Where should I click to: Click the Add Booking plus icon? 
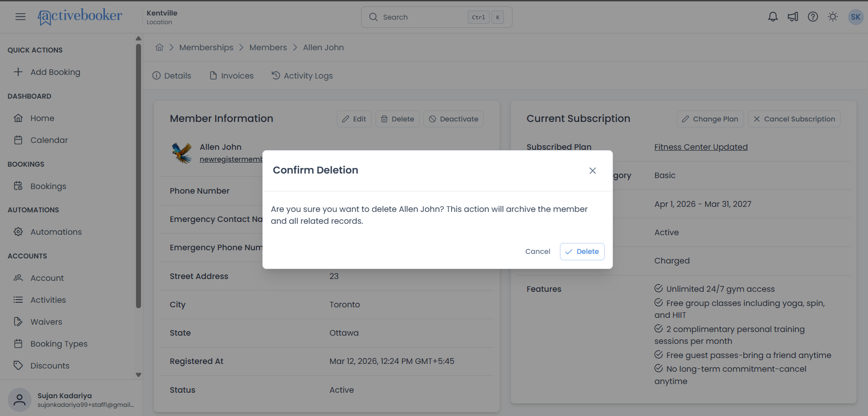click(18, 72)
